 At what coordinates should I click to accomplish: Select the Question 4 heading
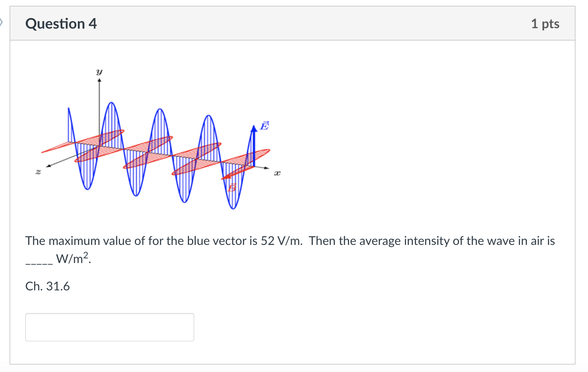tap(61, 24)
